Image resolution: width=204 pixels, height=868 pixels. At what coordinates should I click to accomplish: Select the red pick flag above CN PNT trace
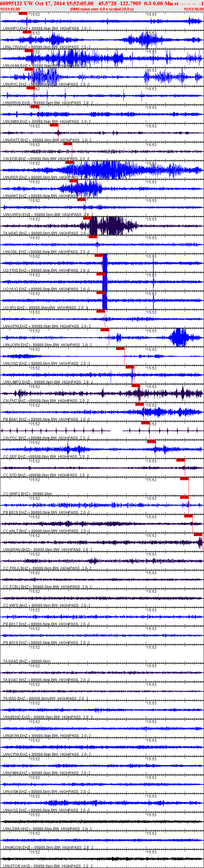136,386
